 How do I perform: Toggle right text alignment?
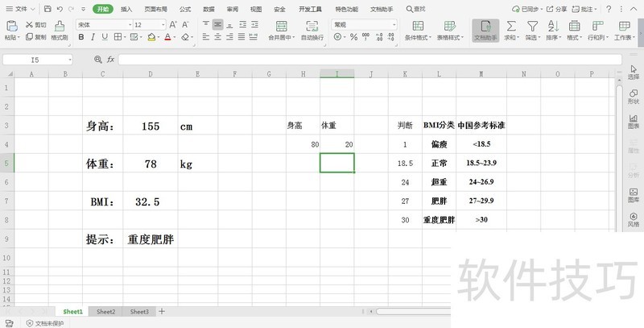pos(229,37)
